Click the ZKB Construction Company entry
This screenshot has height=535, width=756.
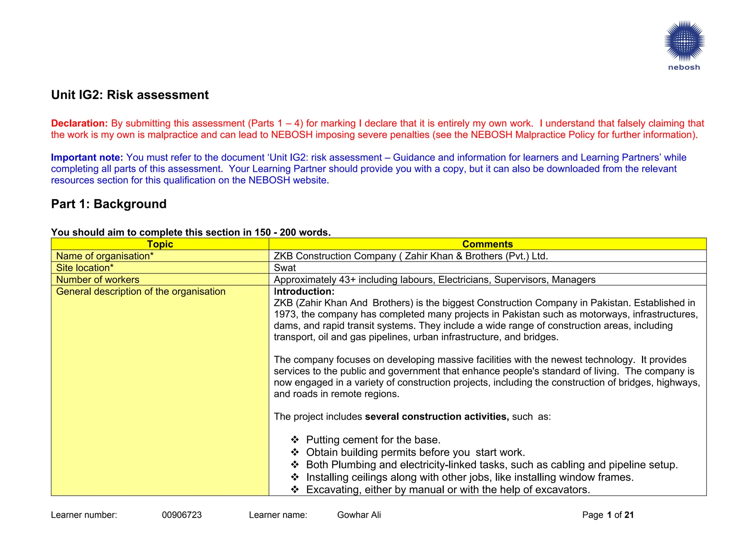coord(410,256)
